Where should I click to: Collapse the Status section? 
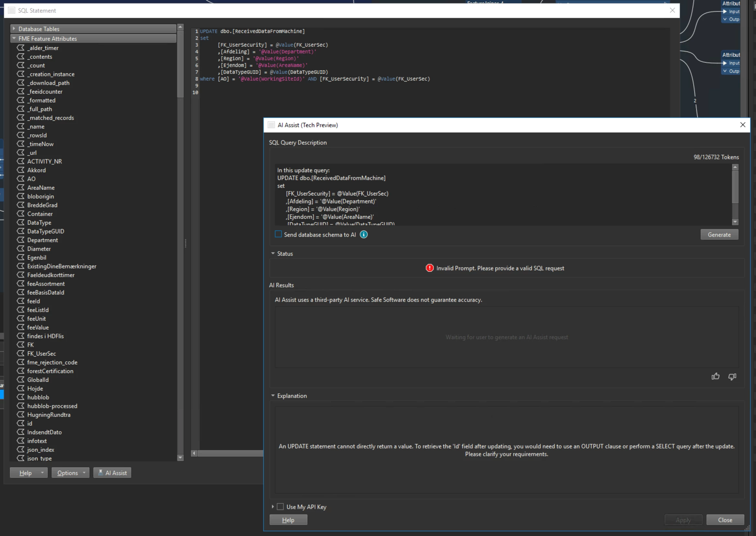point(273,254)
